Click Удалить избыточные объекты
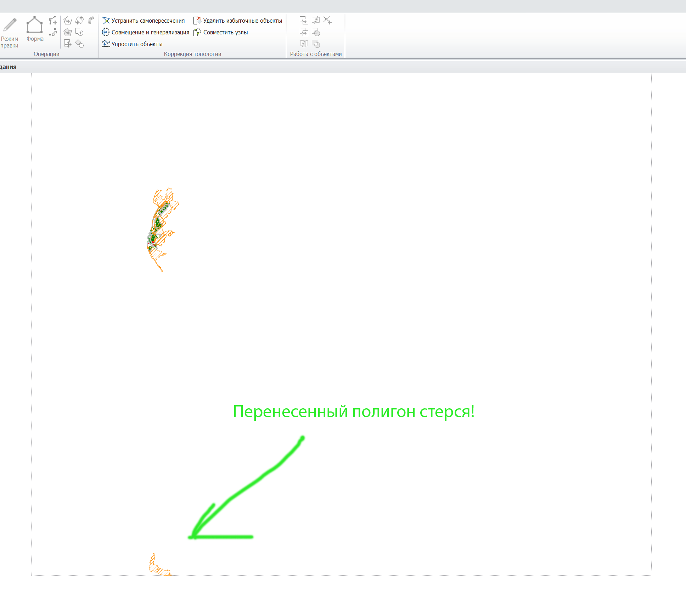The width and height of the screenshot is (686, 616). click(238, 21)
